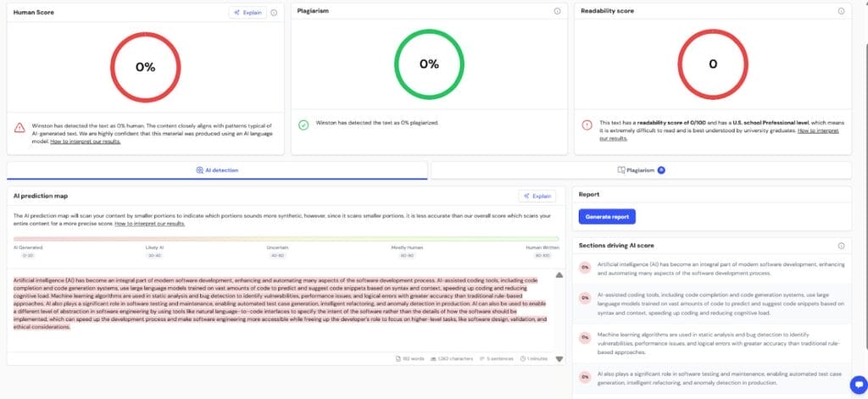Click the info icon in Human Score card
Viewport: 868px width, 399px height.
pos(274,13)
